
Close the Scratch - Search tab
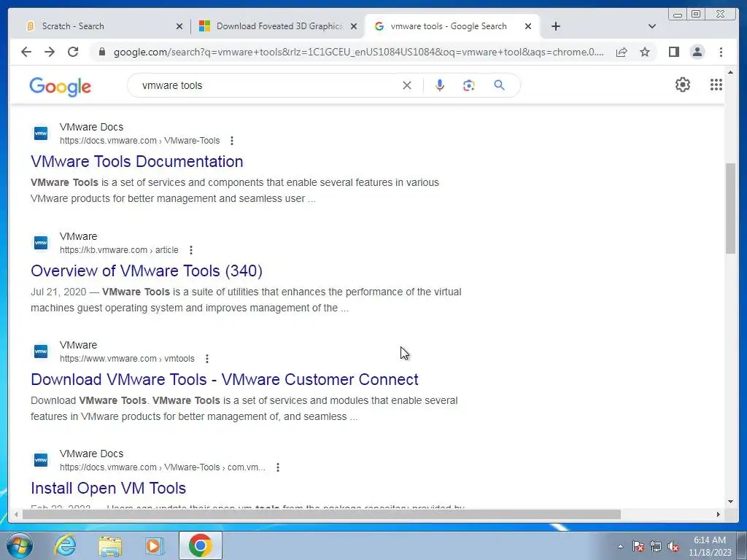coord(179,26)
